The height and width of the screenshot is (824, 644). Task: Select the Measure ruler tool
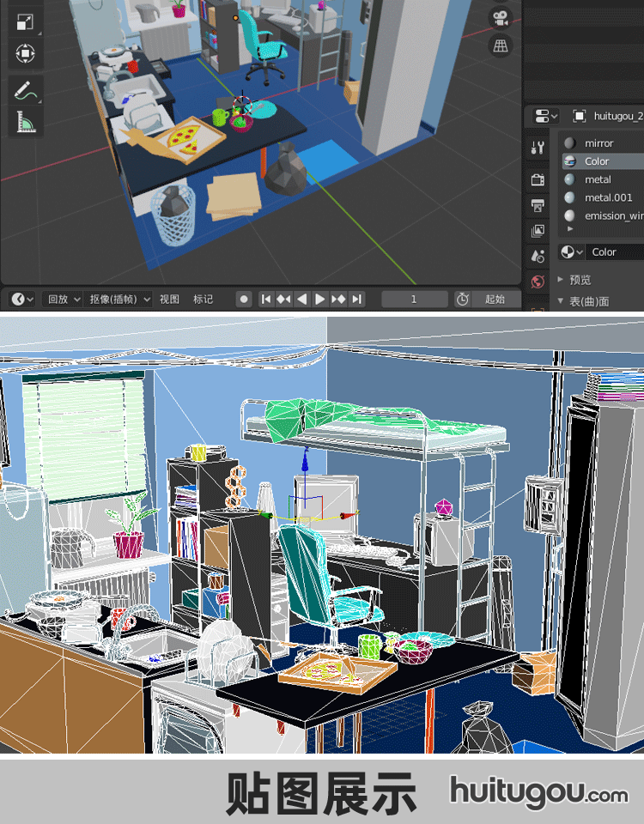point(25,121)
